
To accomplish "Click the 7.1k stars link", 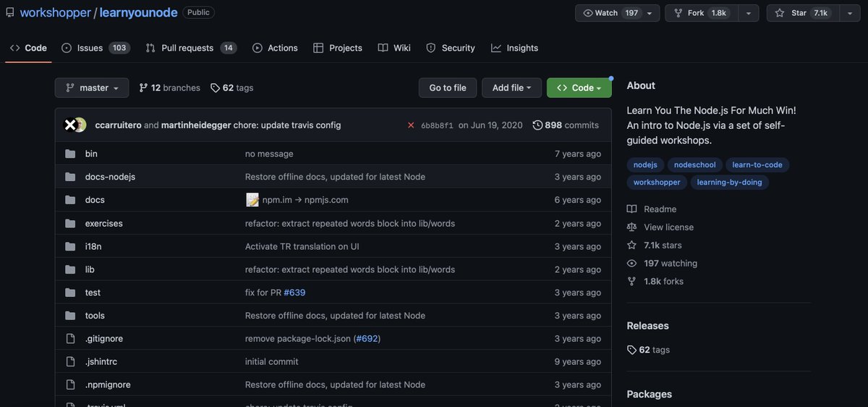I will click(x=655, y=246).
